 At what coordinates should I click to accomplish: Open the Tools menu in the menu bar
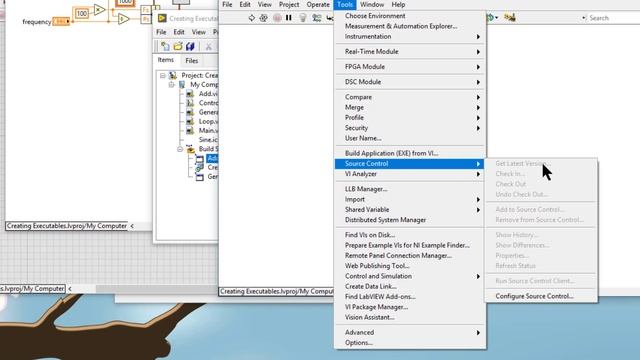tap(345, 4)
